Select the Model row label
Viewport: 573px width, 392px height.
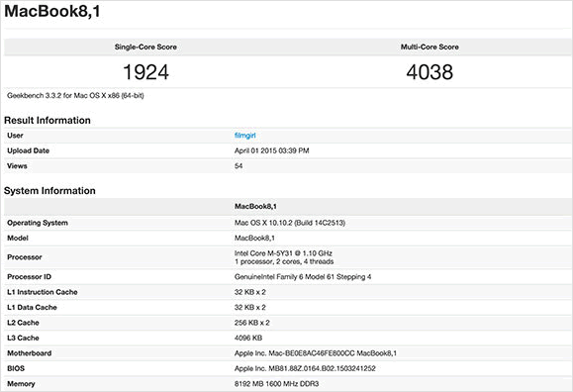click(18, 238)
